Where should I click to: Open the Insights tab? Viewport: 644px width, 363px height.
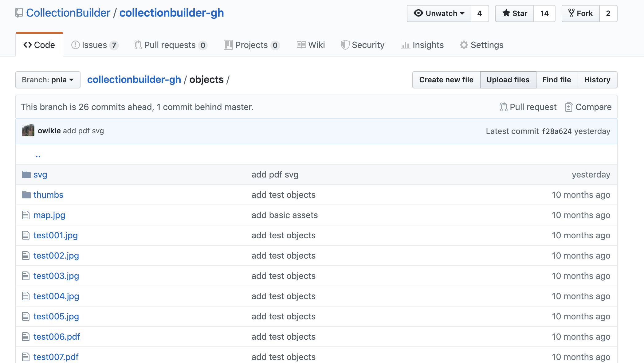422,45
